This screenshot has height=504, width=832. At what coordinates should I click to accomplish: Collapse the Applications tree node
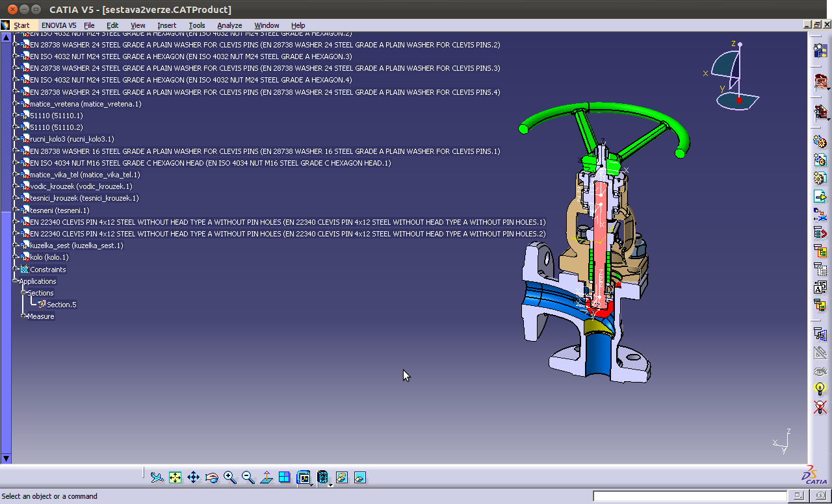15,281
